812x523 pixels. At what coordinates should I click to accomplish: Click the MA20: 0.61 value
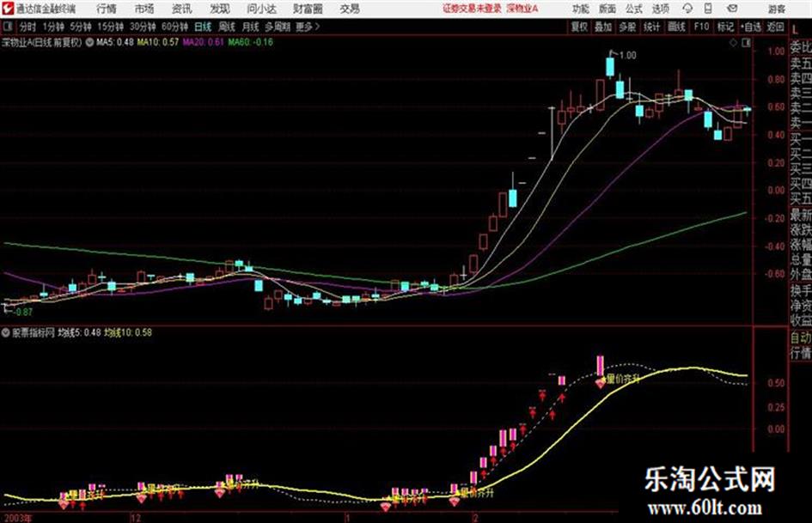[203, 42]
